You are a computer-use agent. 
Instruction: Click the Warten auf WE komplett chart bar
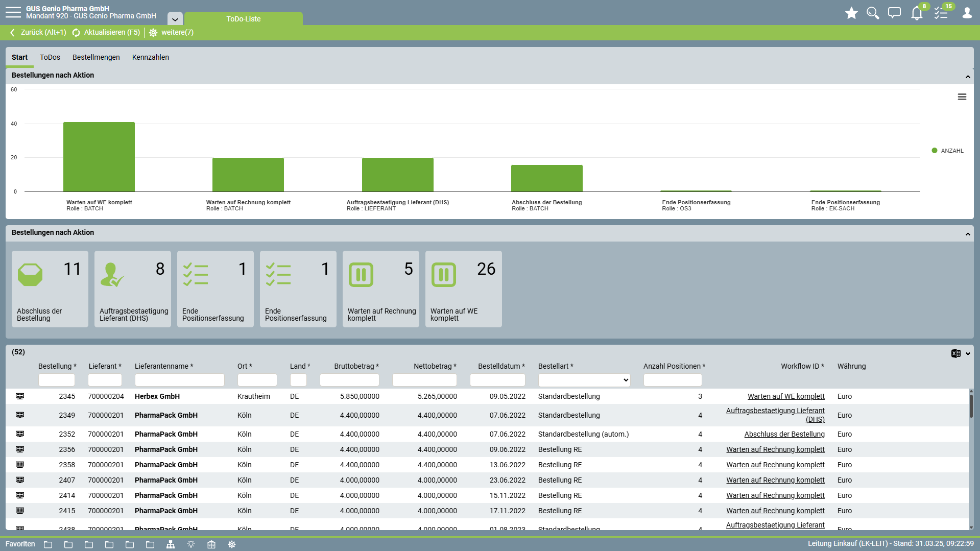pyautogui.click(x=99, y=157)
